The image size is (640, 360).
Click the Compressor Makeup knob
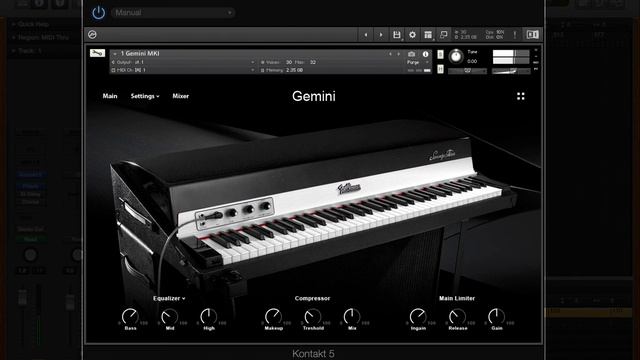coord(273,316)
